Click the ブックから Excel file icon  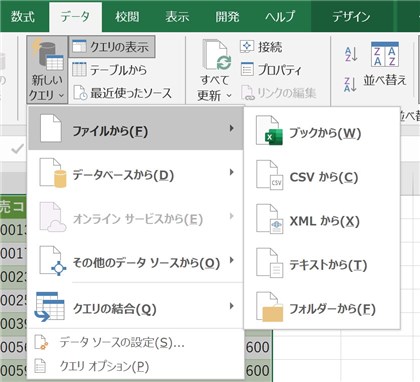coord(269,130)
